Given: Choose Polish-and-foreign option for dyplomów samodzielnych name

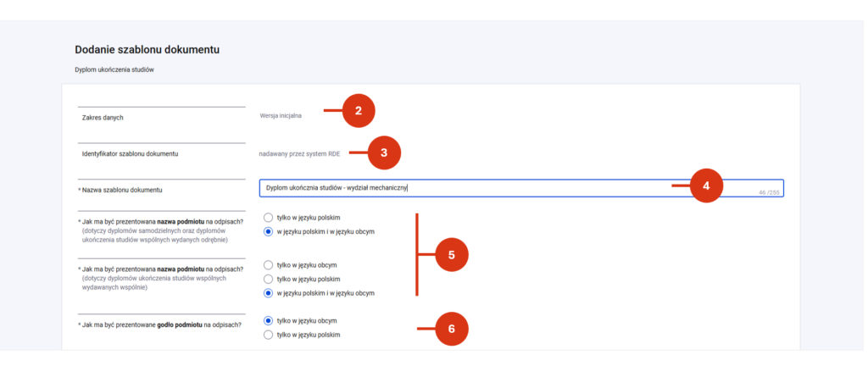Looking at the screenshot, I should click(x=269, y=231).
